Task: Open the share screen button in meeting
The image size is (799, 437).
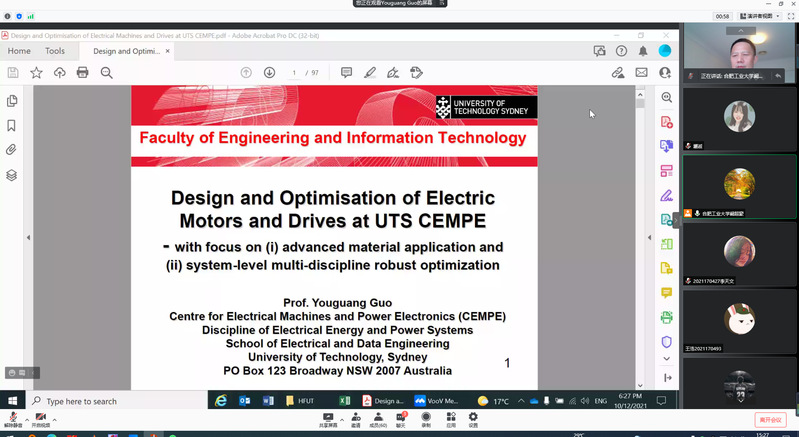Action: [x=328, y=420]
